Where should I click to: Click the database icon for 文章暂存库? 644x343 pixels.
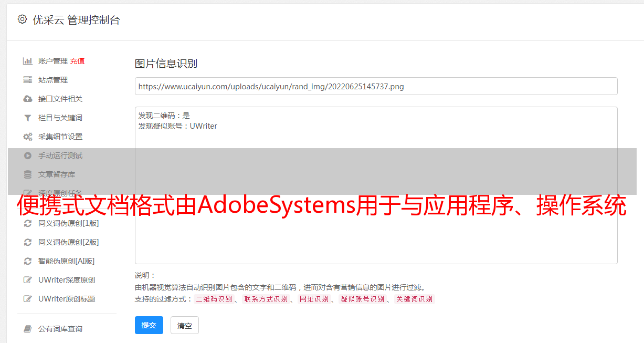[28, 174]
